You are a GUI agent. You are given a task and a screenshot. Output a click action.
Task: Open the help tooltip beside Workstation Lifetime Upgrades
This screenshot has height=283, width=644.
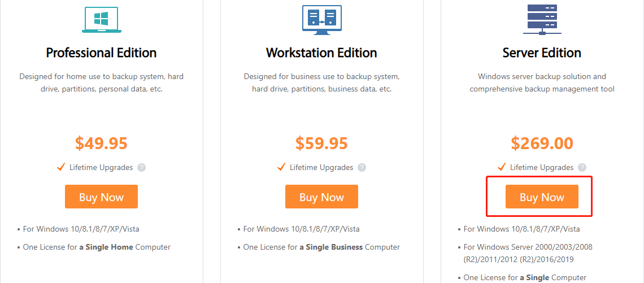[x=362, y=168]
